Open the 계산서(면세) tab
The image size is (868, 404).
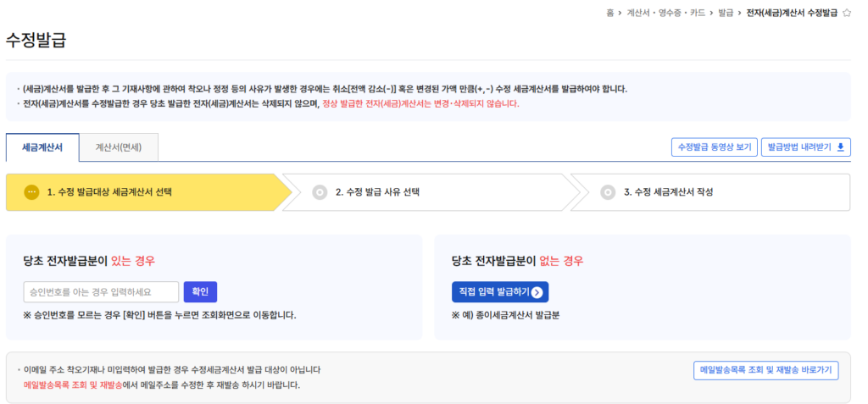click(119, 147)
